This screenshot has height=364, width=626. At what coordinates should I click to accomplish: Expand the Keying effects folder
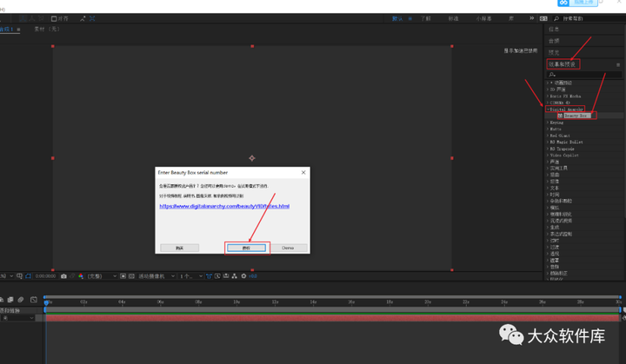click(548, 122)
